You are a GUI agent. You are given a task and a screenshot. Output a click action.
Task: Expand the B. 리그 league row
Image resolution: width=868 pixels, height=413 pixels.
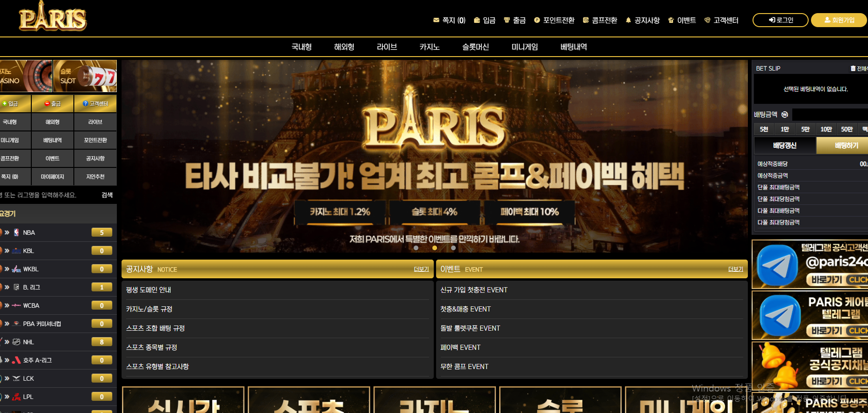pos(57,287)
